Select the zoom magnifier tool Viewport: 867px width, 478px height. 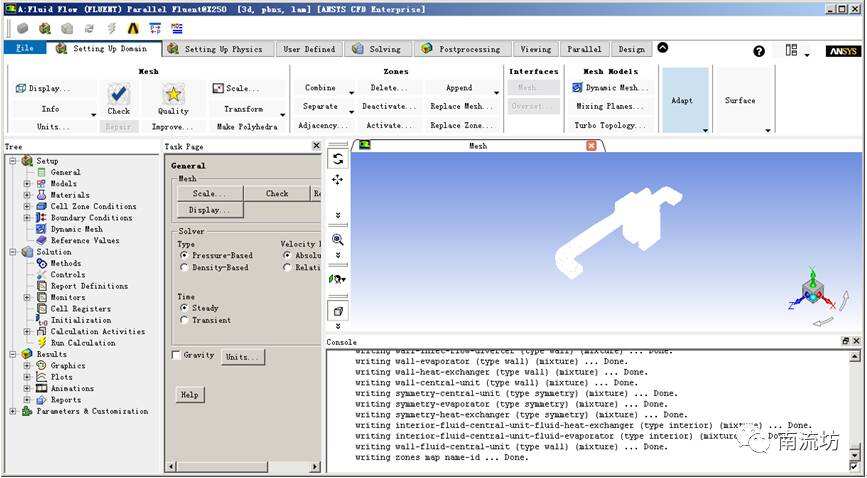[337, 240]
